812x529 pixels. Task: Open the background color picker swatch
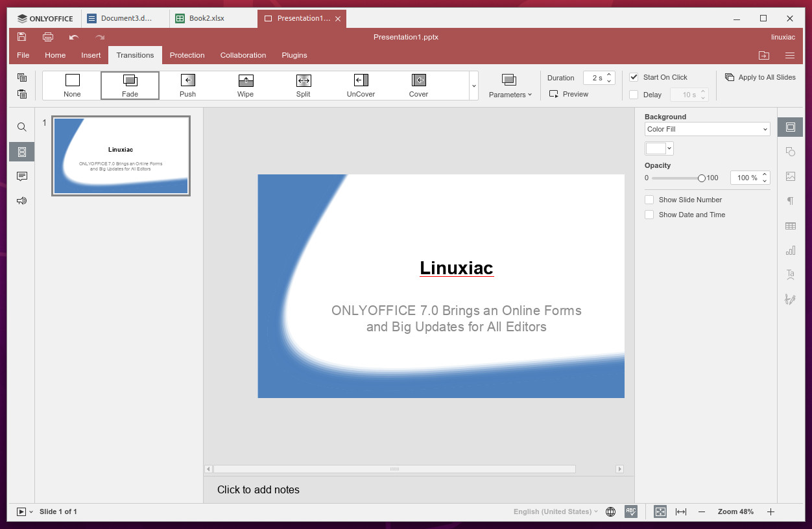pos(659,148)
